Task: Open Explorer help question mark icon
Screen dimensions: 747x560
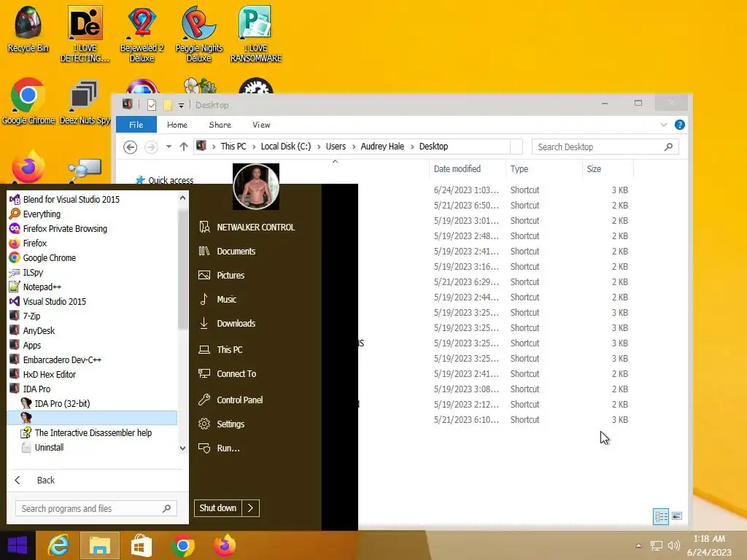Action: 680,125
